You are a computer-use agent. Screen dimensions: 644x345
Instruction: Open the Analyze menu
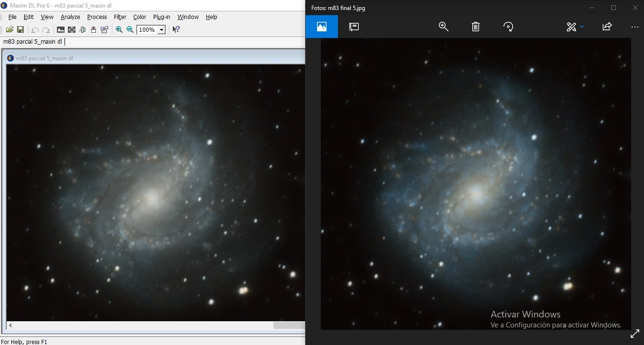tap(70, 17)
